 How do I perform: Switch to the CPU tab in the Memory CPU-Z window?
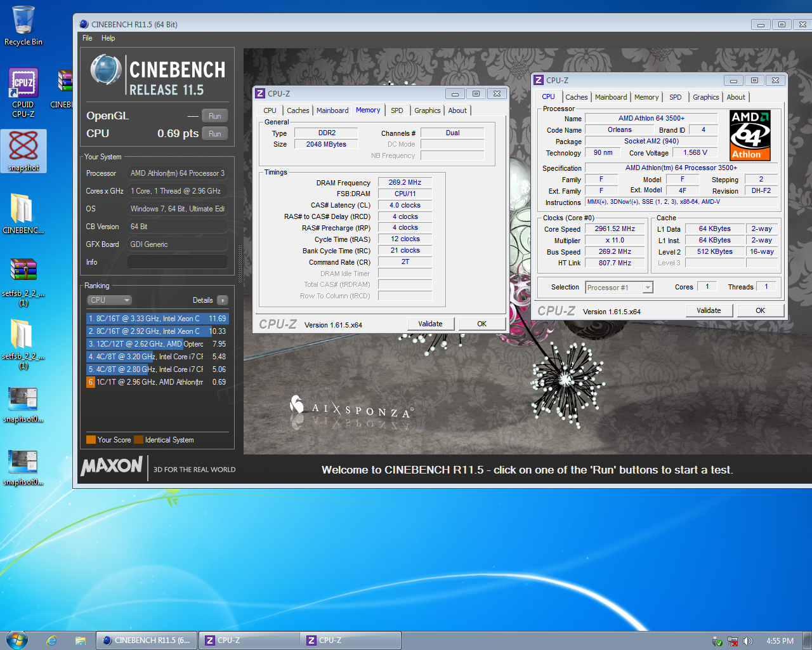click(x=270, y=110)
